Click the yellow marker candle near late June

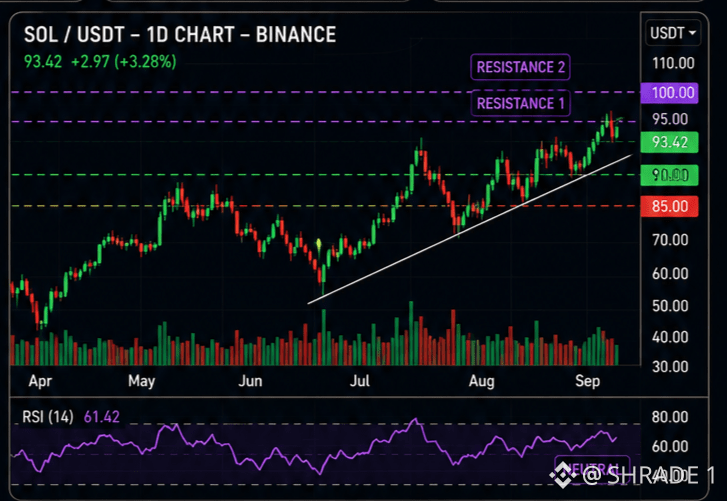tap(319, 244)
